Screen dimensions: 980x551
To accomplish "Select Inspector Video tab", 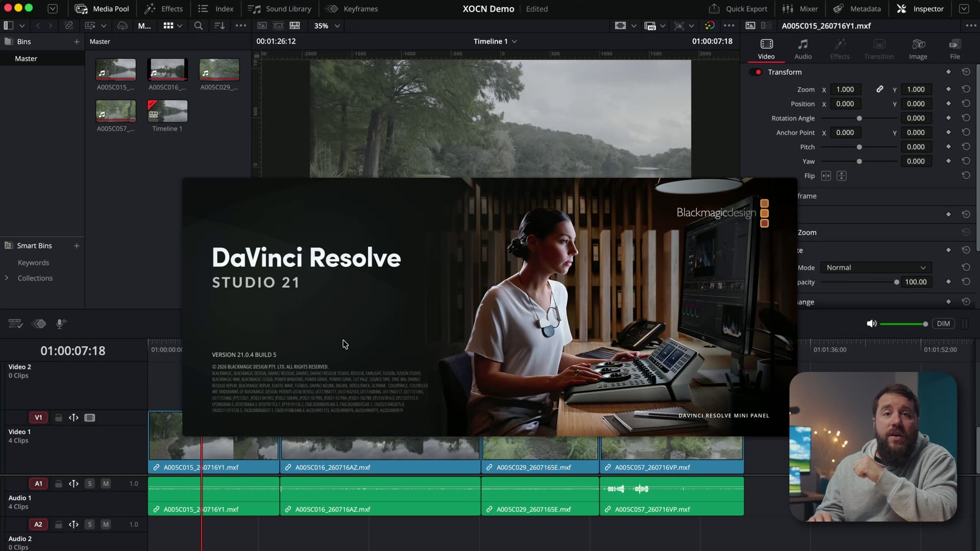I will pos(766,49).
